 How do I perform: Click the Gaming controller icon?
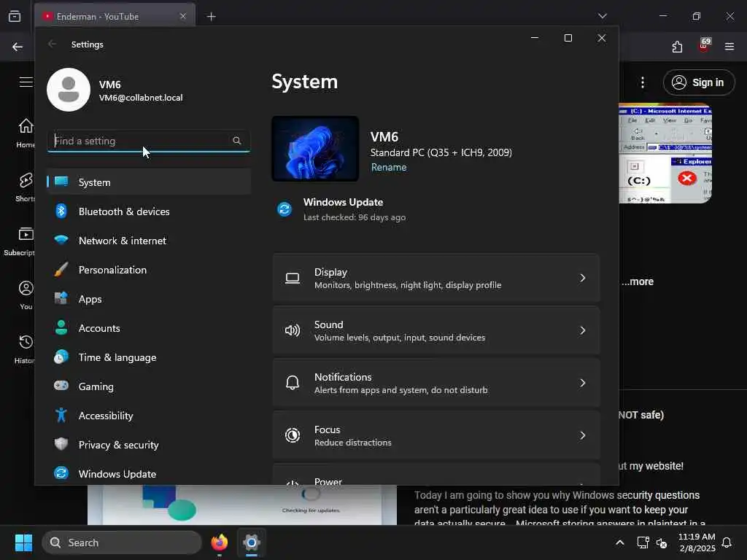point(61,385)
